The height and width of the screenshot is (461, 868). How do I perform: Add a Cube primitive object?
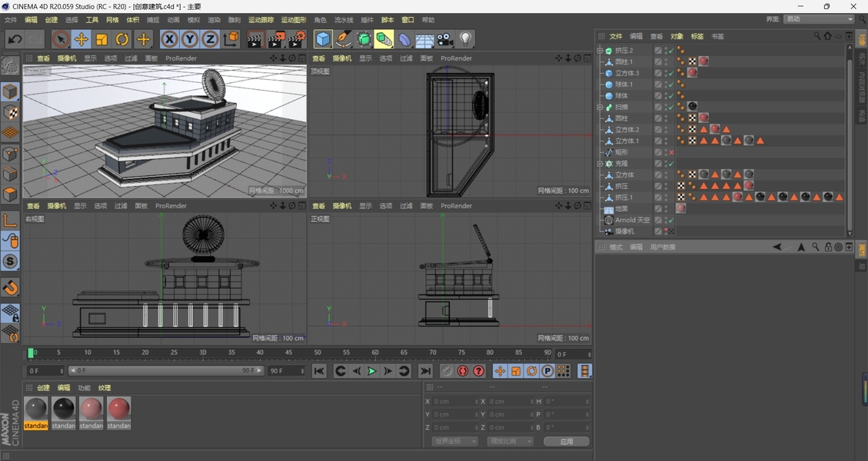click(323, 39)
